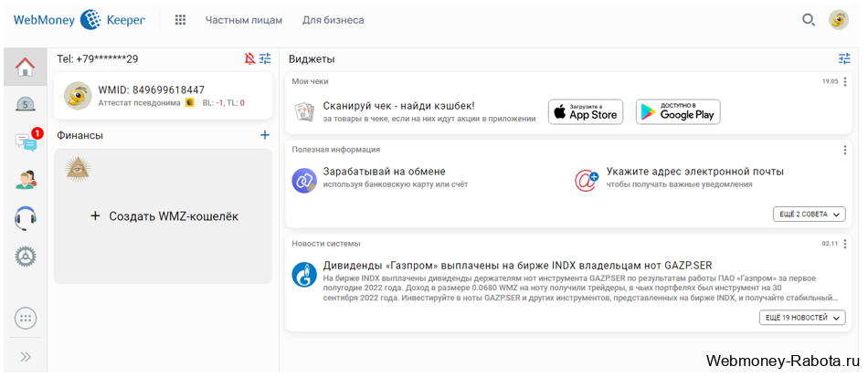
Task: Click the exchange icon near Зарабатывай на обмене
Action: coord(304,180)
